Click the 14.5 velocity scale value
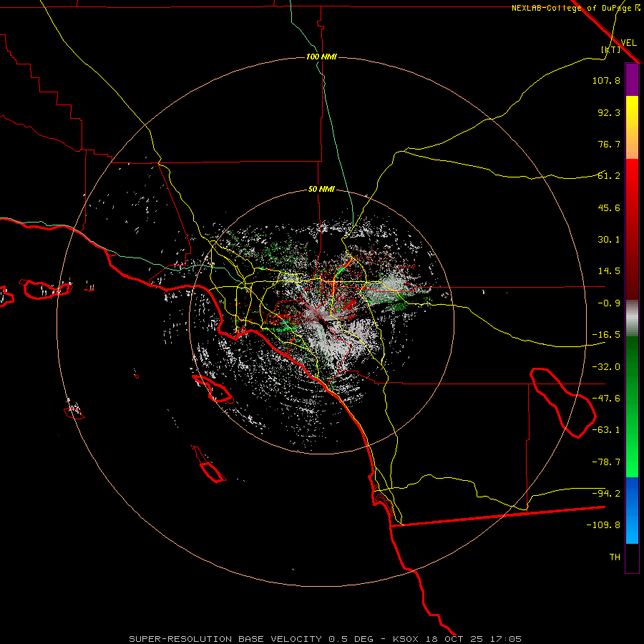The height and width of the screenshot is (644, 644). pos(609,271)
